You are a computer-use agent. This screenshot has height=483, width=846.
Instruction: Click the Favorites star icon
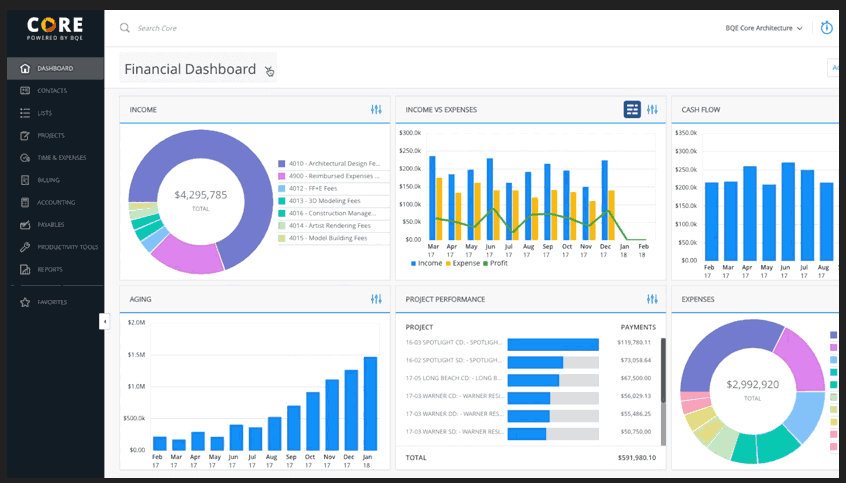(x=25, y=301)
